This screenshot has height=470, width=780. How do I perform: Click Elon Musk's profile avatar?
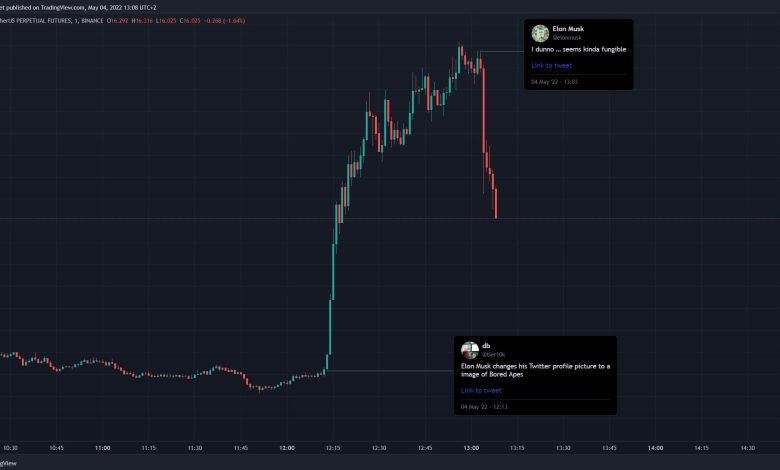point(540,33)
